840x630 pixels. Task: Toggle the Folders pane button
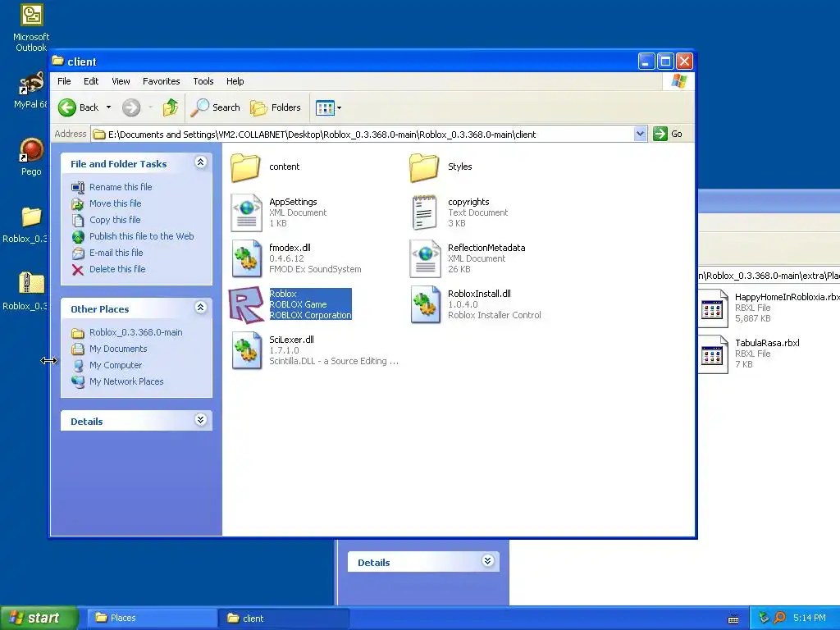(276, 107)
